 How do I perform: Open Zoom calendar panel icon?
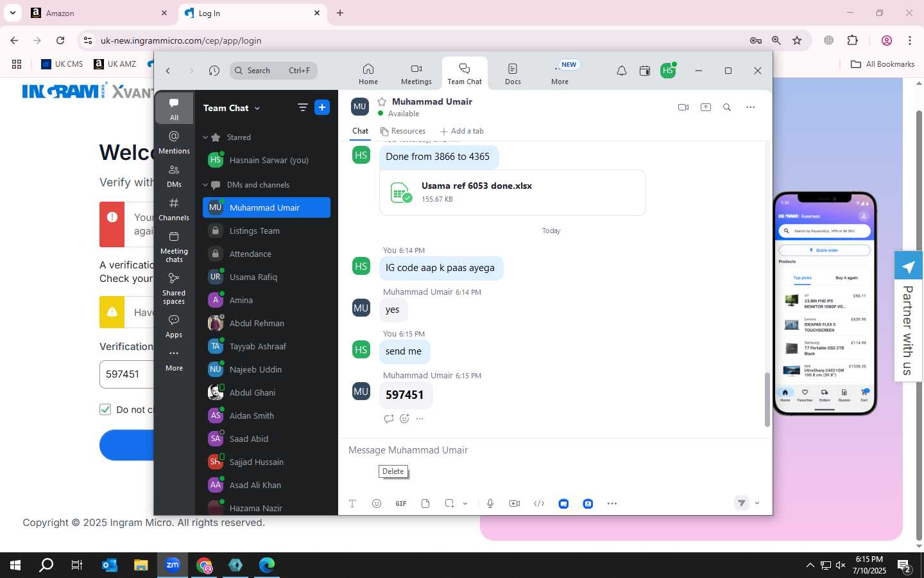[x=645, y=71]
